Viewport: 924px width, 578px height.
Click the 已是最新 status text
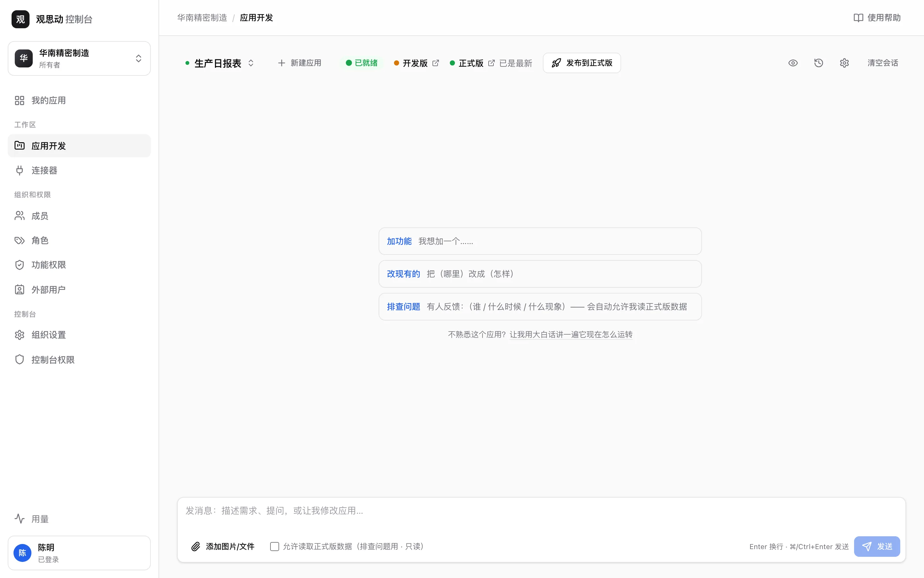[516, 63]
